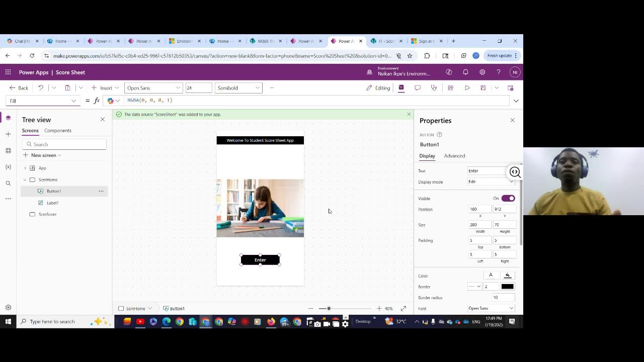Open Insert plus in left rail
This screenshot has width=644, height=362.
[8, 134]
